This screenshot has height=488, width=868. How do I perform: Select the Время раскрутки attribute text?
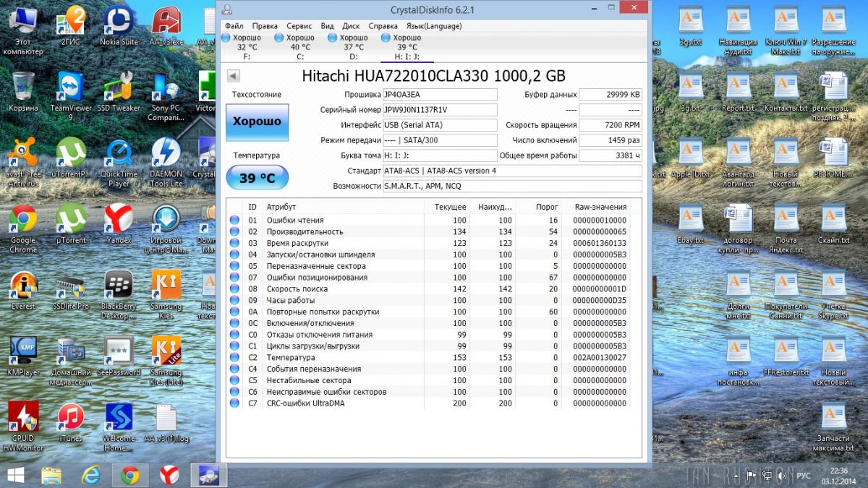pos(298,243)
